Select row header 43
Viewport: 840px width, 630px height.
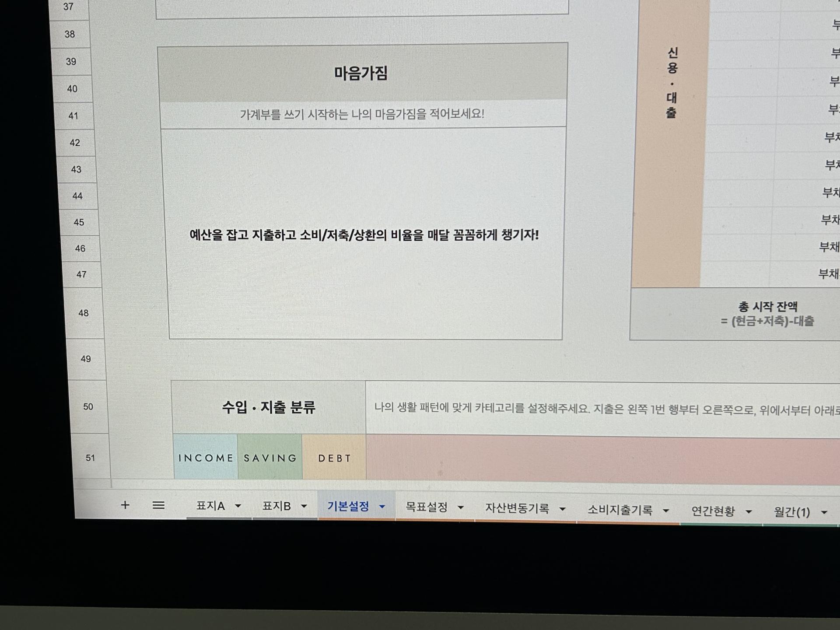pos(77,169)
